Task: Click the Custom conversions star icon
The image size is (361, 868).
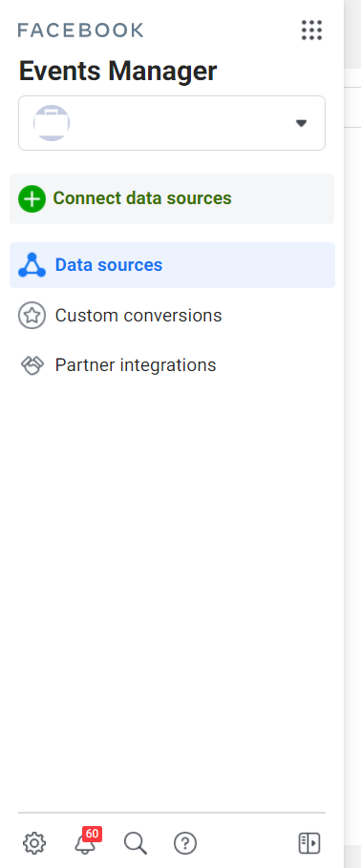Action: (x=32, y=316)
